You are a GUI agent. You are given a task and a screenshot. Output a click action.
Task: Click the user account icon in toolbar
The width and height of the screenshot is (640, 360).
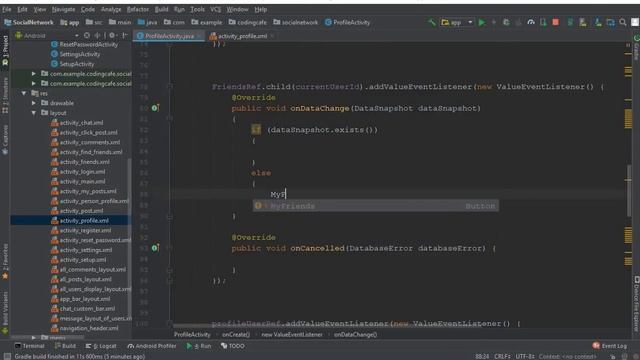(635, 22)
